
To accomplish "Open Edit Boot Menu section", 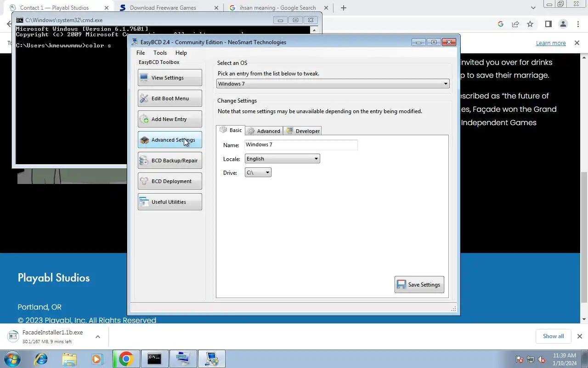I will [170, 98].
